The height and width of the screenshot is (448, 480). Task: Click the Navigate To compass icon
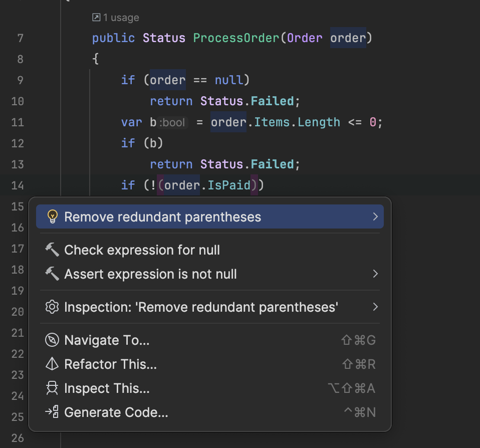52,340
